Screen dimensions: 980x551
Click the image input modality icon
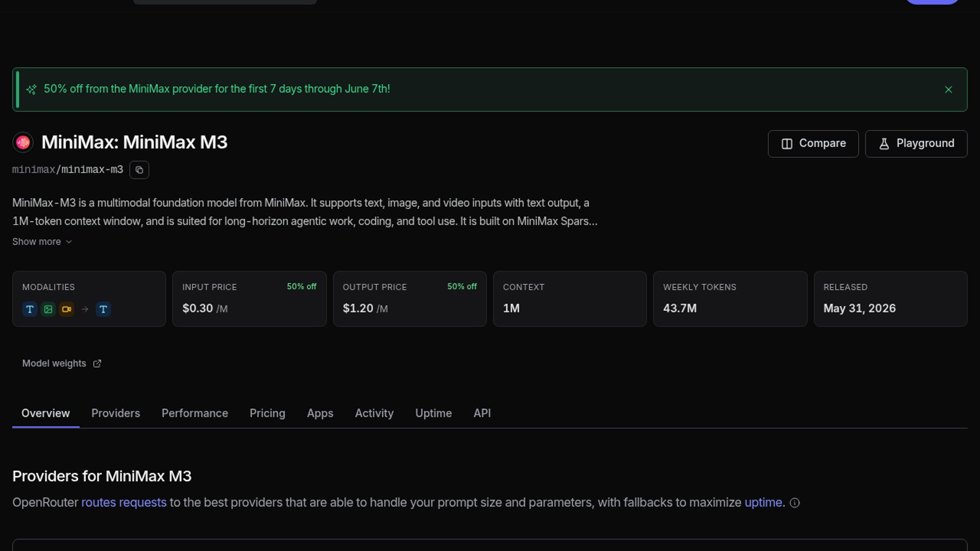click(x=48, y=309)
